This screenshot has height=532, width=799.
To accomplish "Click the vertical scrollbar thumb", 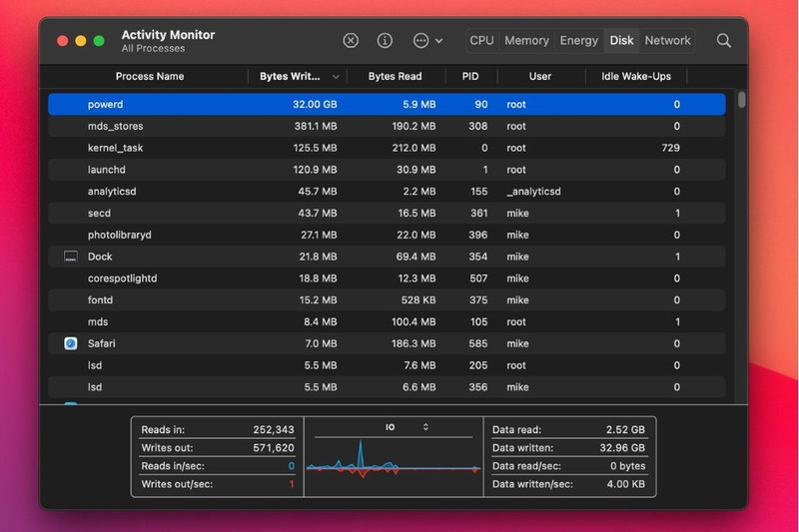I will tap(741, 99).
